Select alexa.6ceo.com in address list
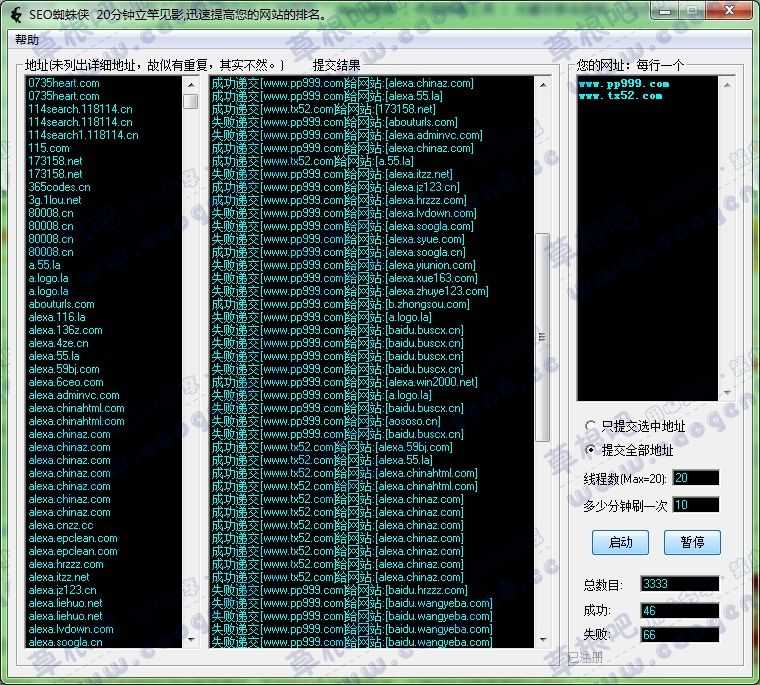760x685 pixels. coord(66,382)
